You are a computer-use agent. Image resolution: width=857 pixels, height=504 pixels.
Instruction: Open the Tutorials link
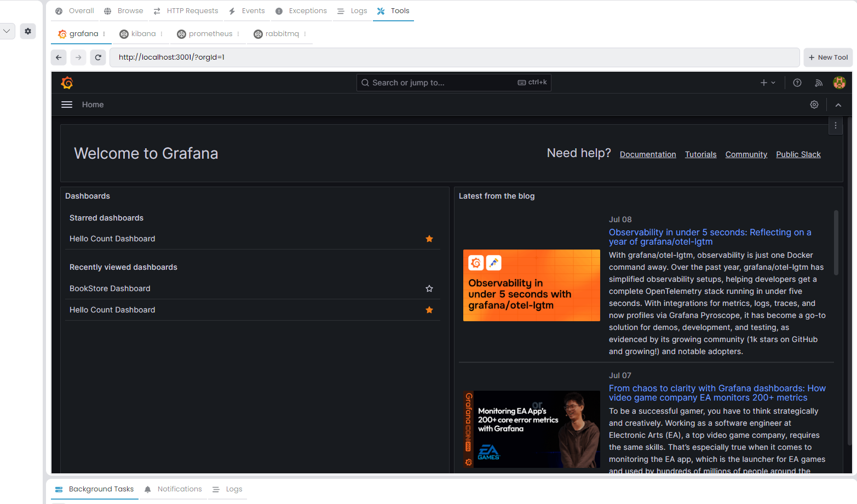700,154
